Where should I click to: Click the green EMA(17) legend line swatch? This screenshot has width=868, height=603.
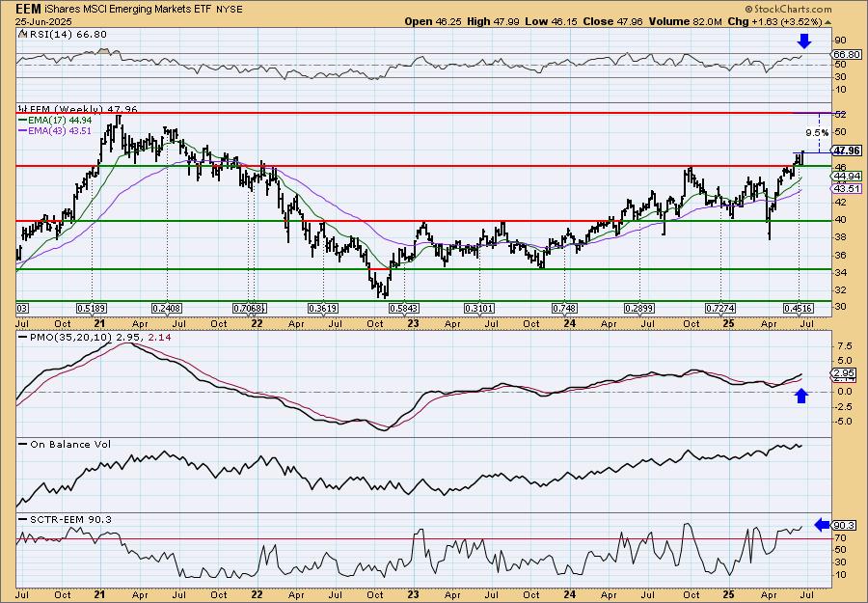(x=22, y=121)
